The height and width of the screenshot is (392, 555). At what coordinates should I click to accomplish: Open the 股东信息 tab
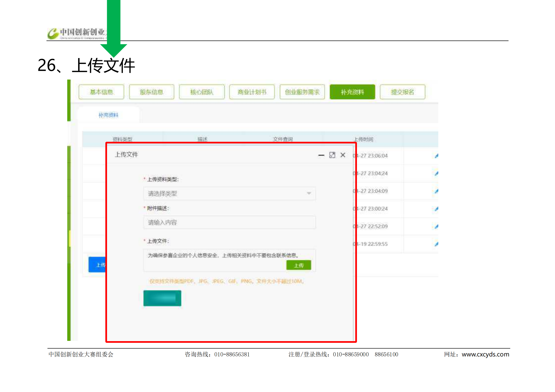152,92
